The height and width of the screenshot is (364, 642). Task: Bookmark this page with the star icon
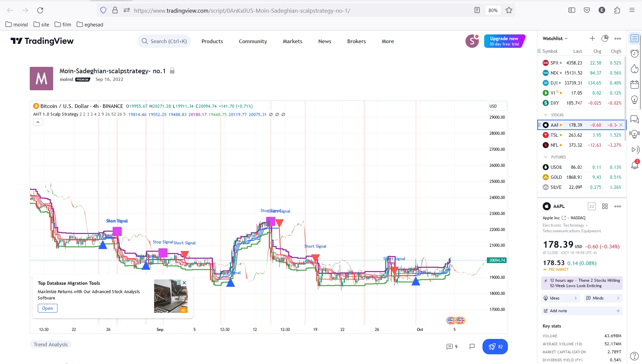click(x=509, y=10)
